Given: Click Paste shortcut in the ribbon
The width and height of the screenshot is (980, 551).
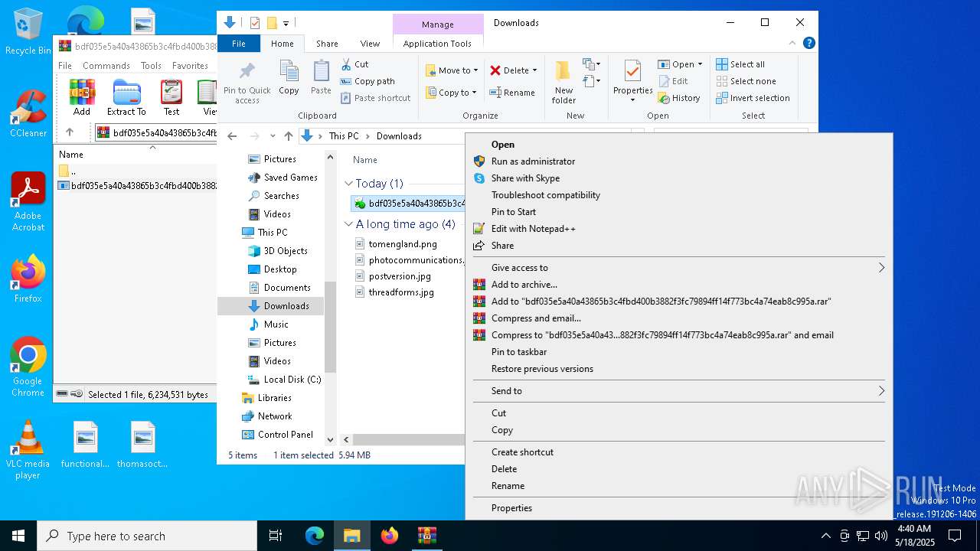Looking at the screenshot, I should point(376,98).
